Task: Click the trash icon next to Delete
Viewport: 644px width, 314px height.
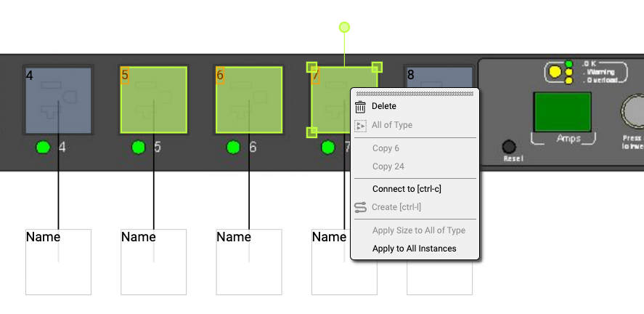Action: pyautogui.click(x=360, y=107)
